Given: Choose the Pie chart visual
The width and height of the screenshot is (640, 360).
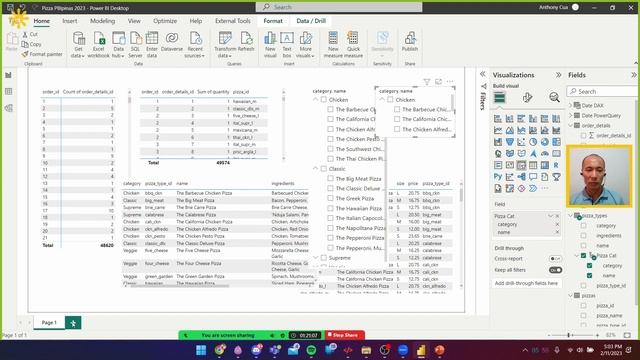Looking at the screenshot, I should [533, 142].
